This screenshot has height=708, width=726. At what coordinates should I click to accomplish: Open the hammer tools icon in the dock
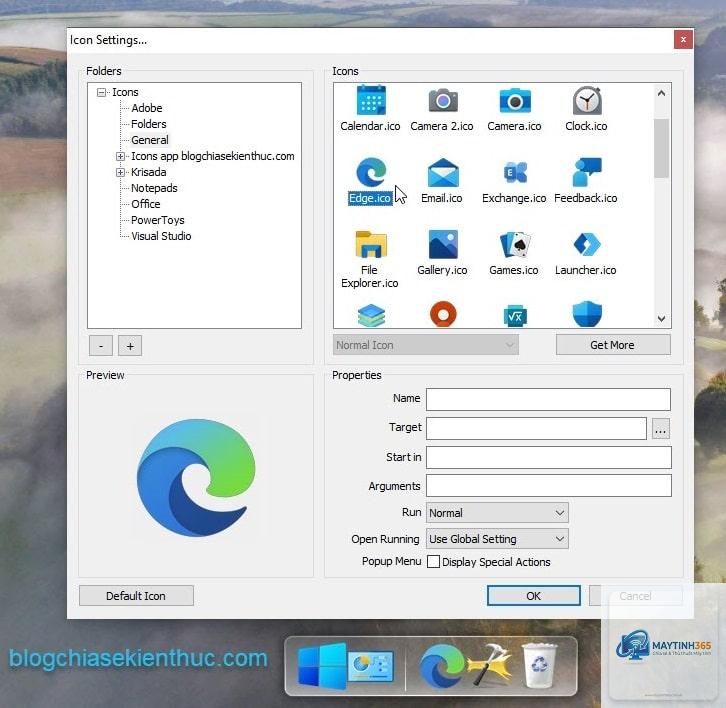488,666
